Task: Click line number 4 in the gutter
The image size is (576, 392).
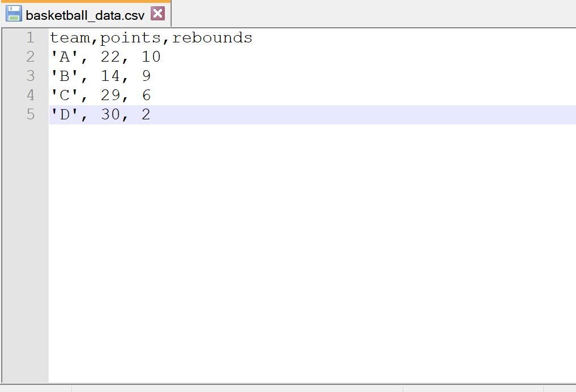Action: point(31,96)
